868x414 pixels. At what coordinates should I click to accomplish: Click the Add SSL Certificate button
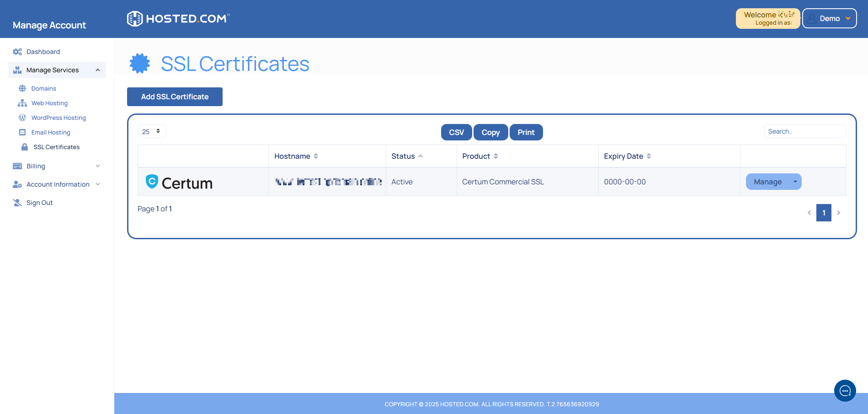pyautogui.click(x=175, y=97)
